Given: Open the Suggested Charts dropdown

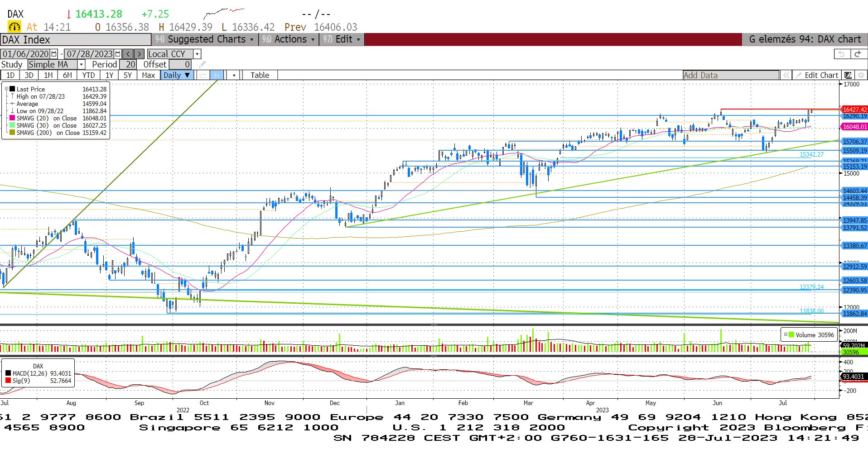Looking at the screenshot, I should pyautogui.click(x=204, y=39).
